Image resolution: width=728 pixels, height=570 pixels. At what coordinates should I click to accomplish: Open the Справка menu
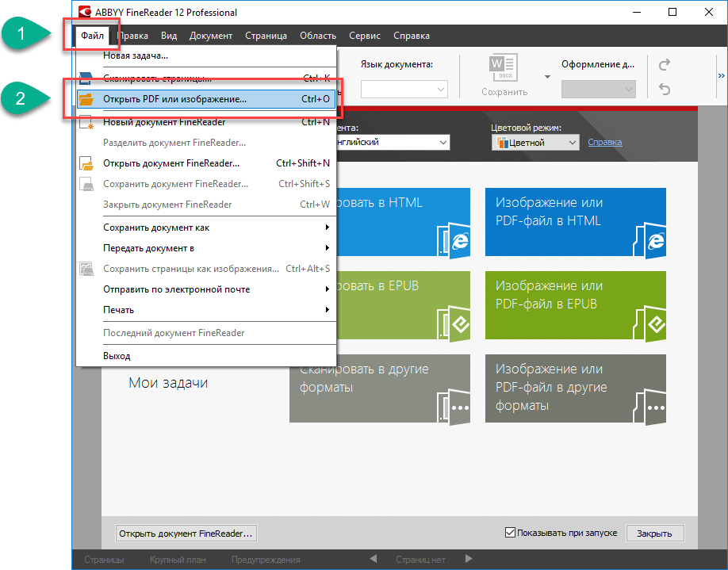[x=412, y=36]
